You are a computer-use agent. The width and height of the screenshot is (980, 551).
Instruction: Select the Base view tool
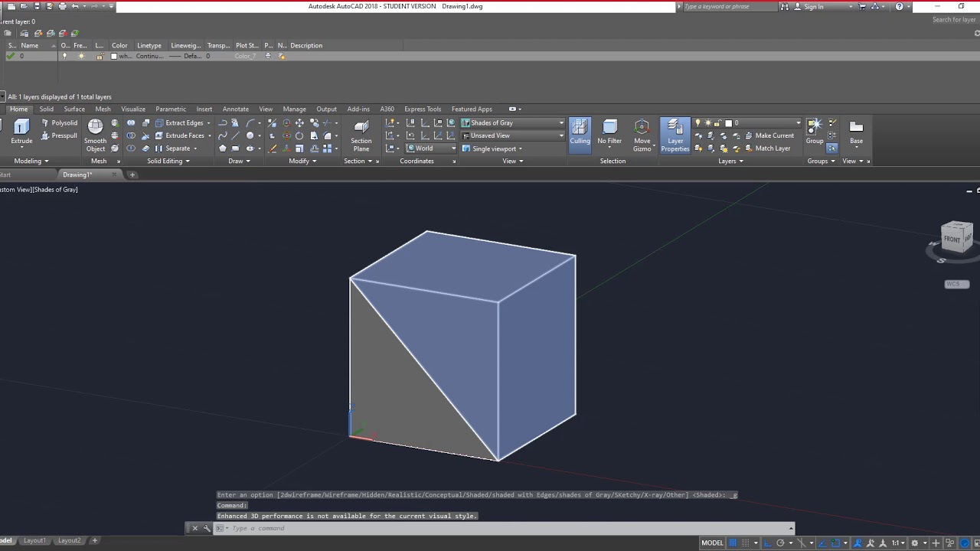coord(856,132)
